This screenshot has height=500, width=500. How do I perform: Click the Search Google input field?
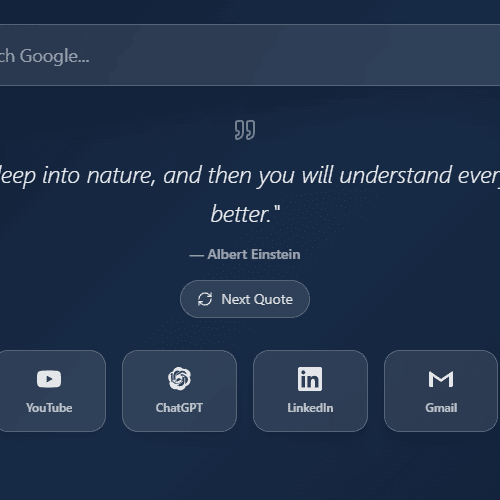(250, 55)
